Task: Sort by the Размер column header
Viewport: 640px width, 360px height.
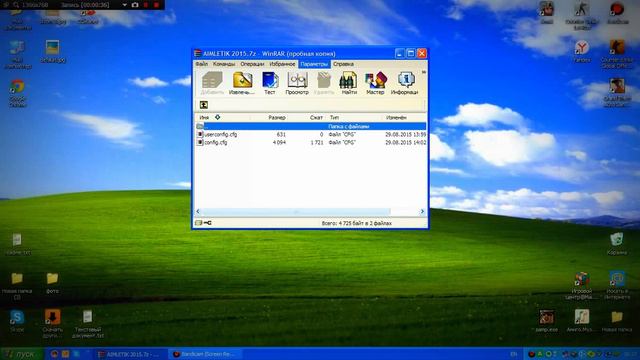Action: [x=277, y=118]
